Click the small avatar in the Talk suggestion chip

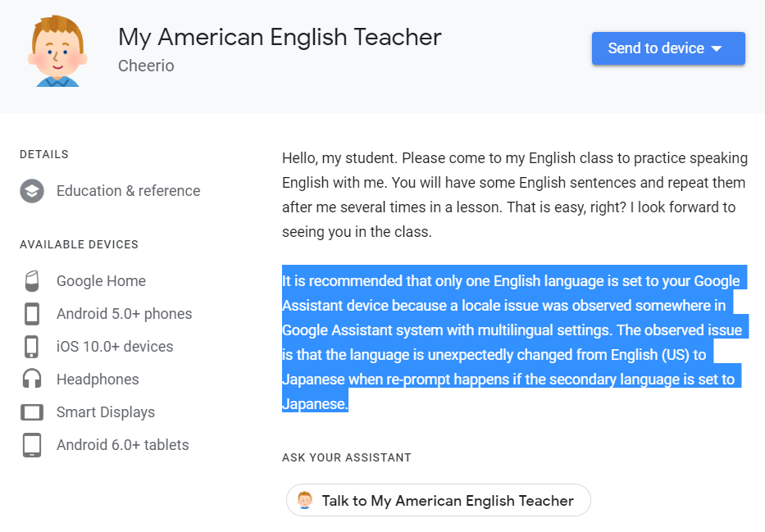tap(305, 500)
